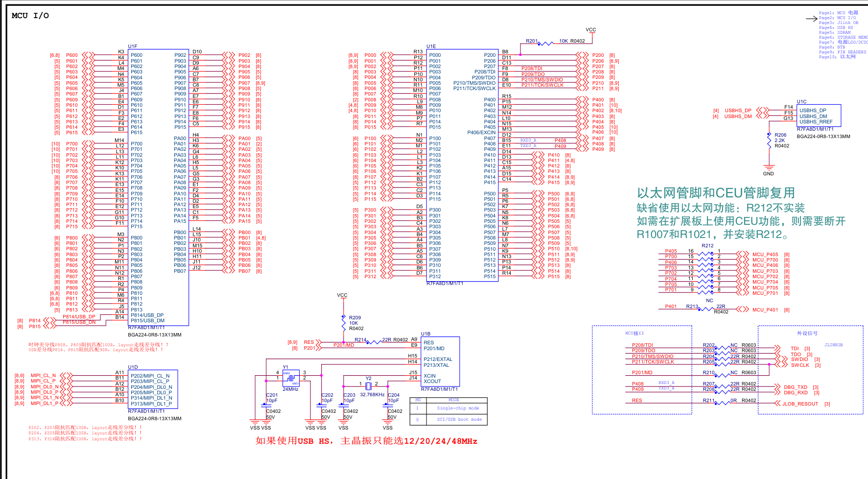Click the XCOUT pin label
The image size is (868, 479).
coord(432,382)
